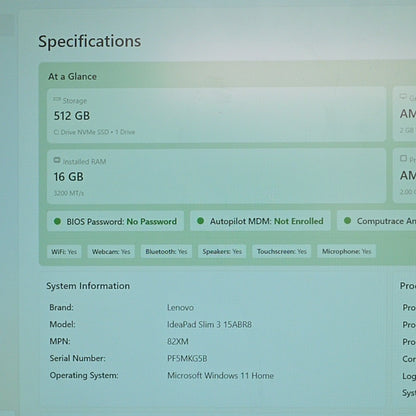Select the Webcam: Yes badge
Screen dimensions: 416x416
[111, 252]
